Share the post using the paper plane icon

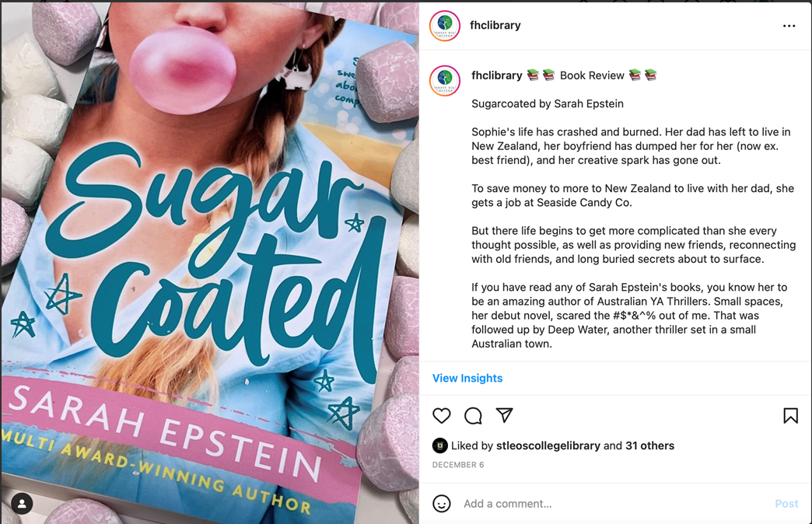[x=505, y=415]
